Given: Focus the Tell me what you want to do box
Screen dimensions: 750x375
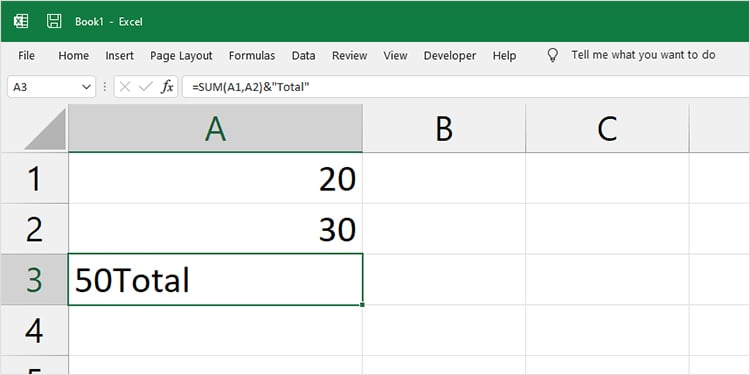Looking at the screenshot, I should (x=643, y=55).
